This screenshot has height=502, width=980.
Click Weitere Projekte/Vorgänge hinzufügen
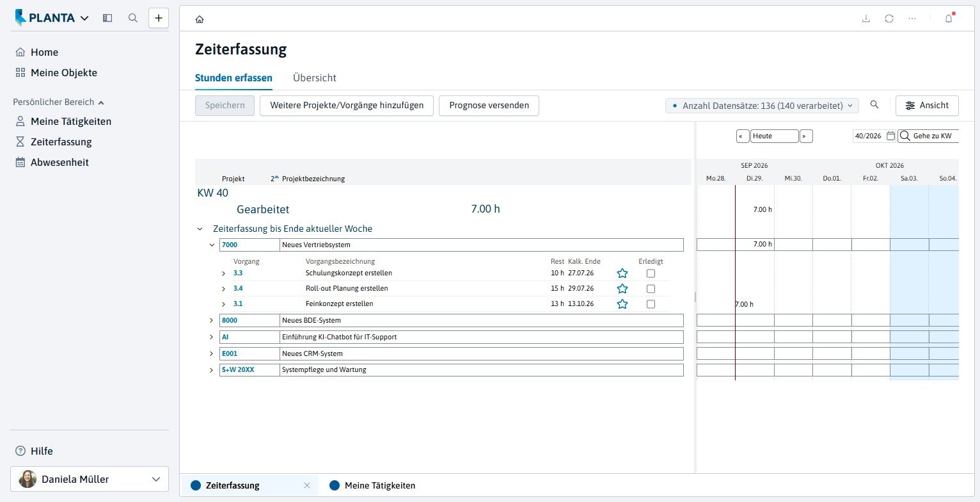pyautogui.click(x=347, y=106)
